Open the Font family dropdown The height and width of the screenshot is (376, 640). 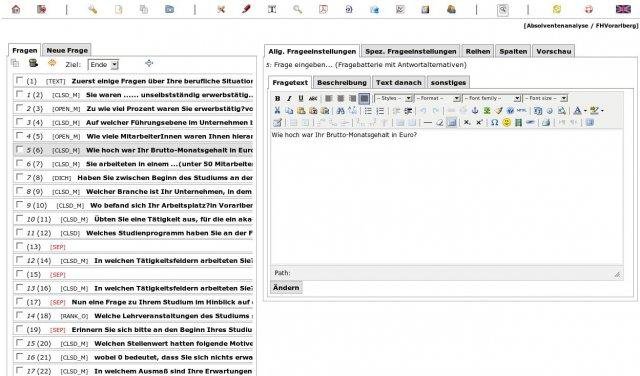491,98
